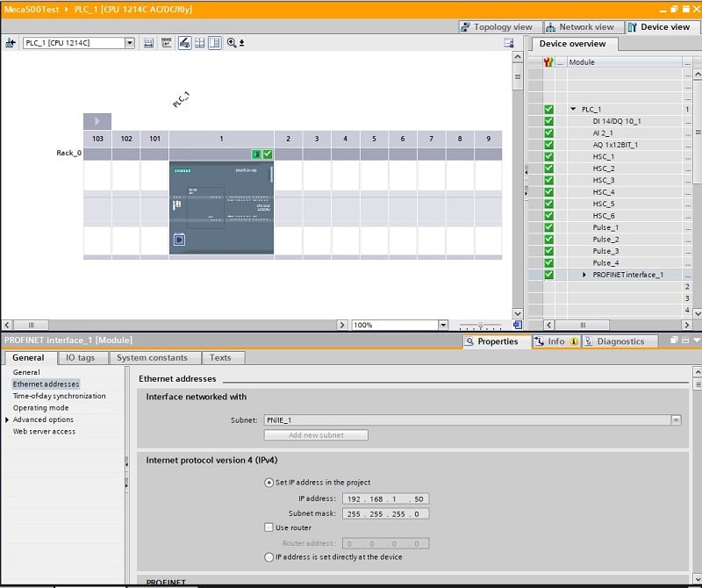This screenshot has height=588, width=702.
Task: Enable the Use router checkbox
Action: [x=269, y=527]
